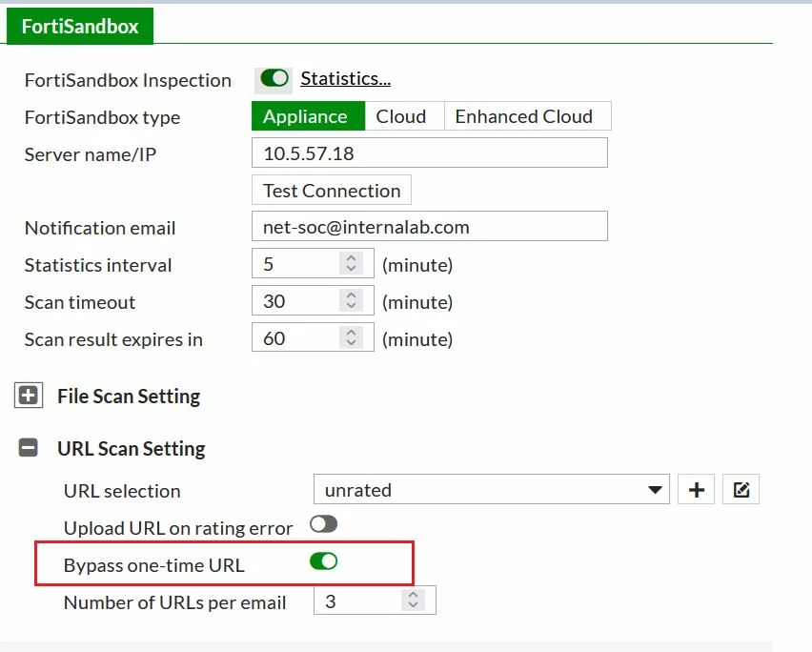The image size is (812, 652).
Task: Open the FortiSandbox tab header
Action: tap(80, 26)
